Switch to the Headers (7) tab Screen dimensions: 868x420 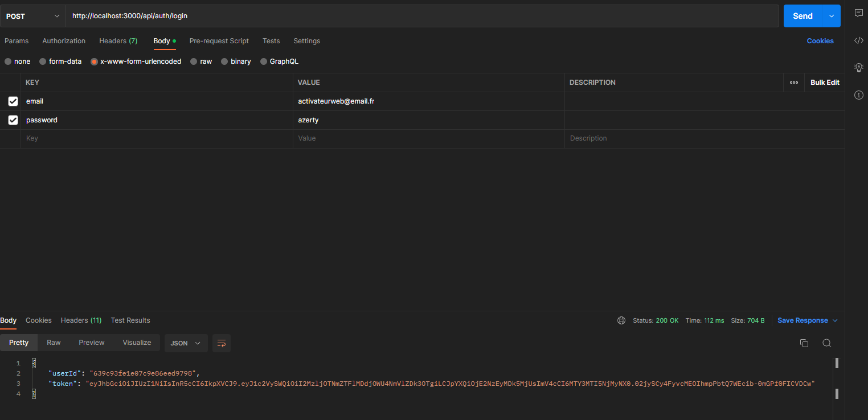tap(118, 40)
